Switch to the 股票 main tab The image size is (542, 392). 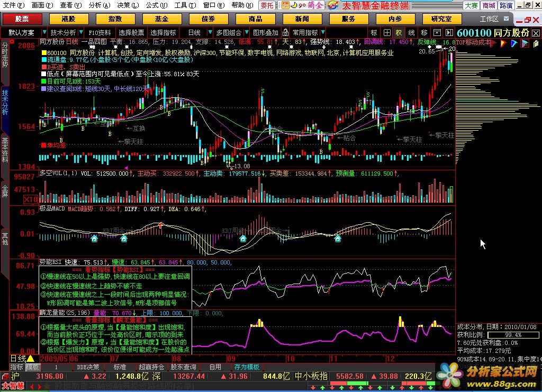click(22, 19)
